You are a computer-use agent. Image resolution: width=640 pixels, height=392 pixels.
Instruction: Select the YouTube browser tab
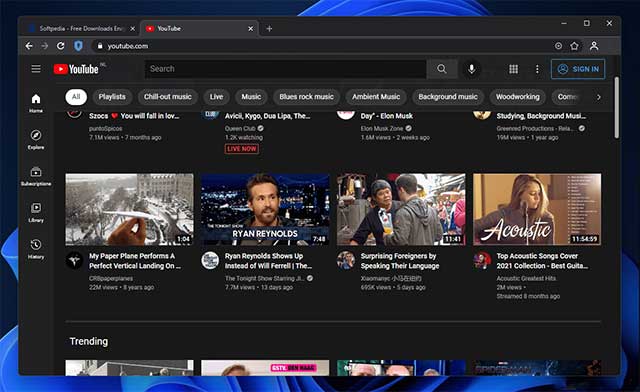coord(200,29)
